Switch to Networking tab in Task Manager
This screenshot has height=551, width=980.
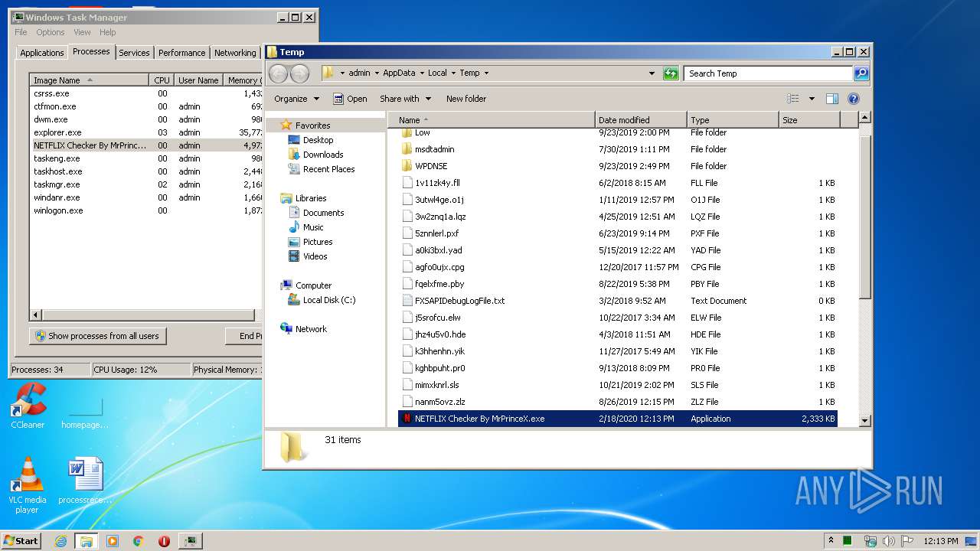click(235, 53)
